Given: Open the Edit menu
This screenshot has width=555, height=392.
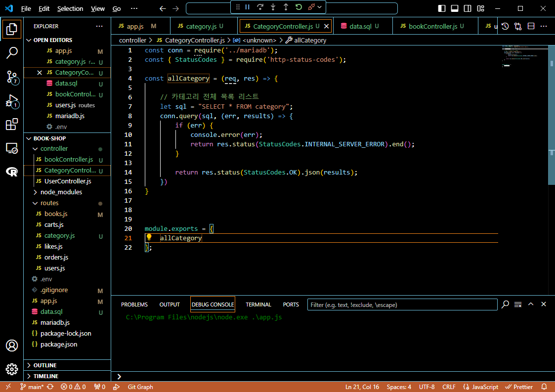Looking at the screenshot, I should tap(44, 8).
